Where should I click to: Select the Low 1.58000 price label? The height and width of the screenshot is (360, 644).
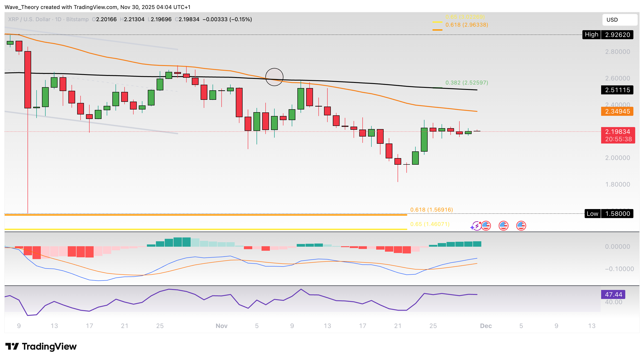click(609, 214)
